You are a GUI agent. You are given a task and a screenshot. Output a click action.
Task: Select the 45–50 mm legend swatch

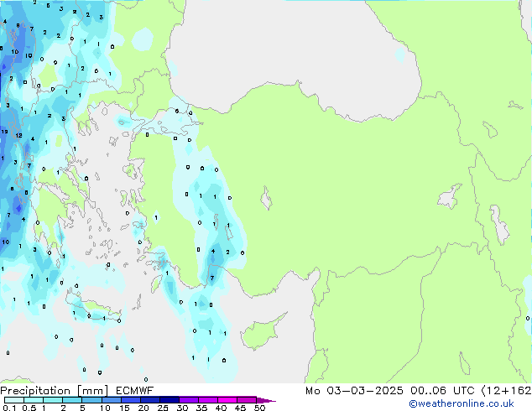[247, 400]
